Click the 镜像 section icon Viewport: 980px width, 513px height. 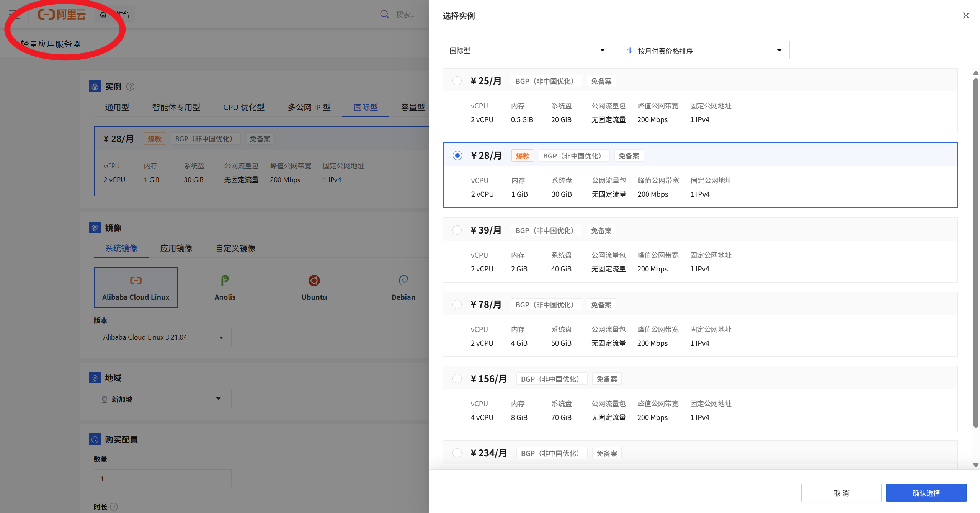click(95, 228)
